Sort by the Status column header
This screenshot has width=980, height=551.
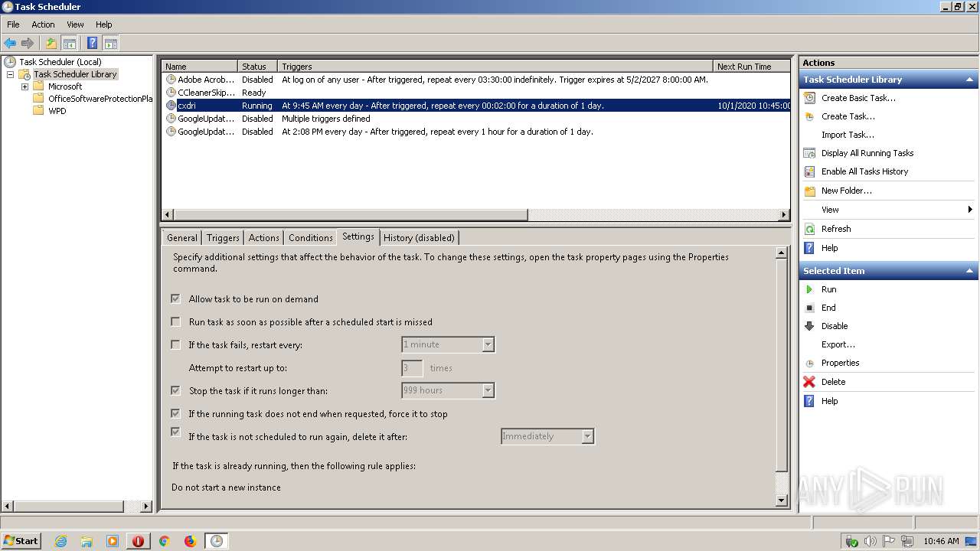(257, 67)
